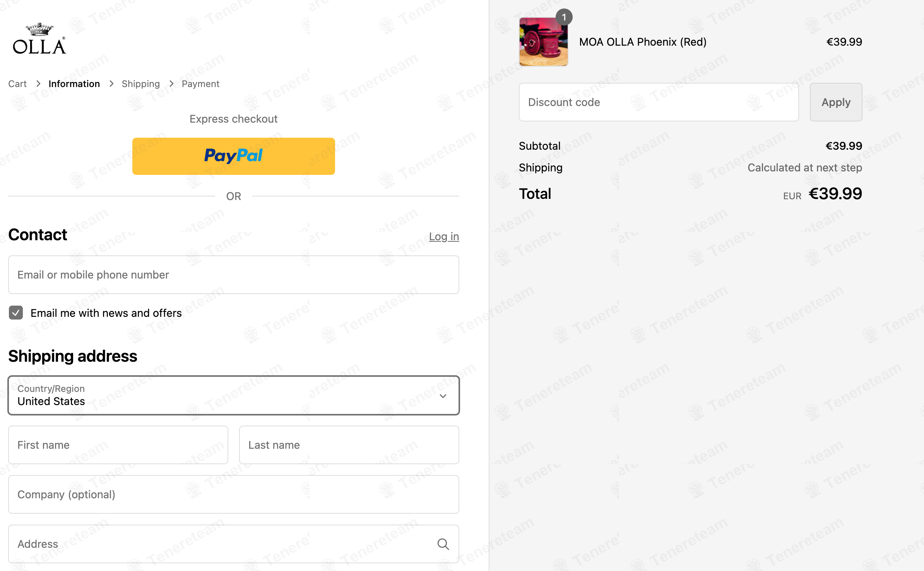924x571 pixels.
Task: Select the Shipping breadcrumb step
Action: 140,84
